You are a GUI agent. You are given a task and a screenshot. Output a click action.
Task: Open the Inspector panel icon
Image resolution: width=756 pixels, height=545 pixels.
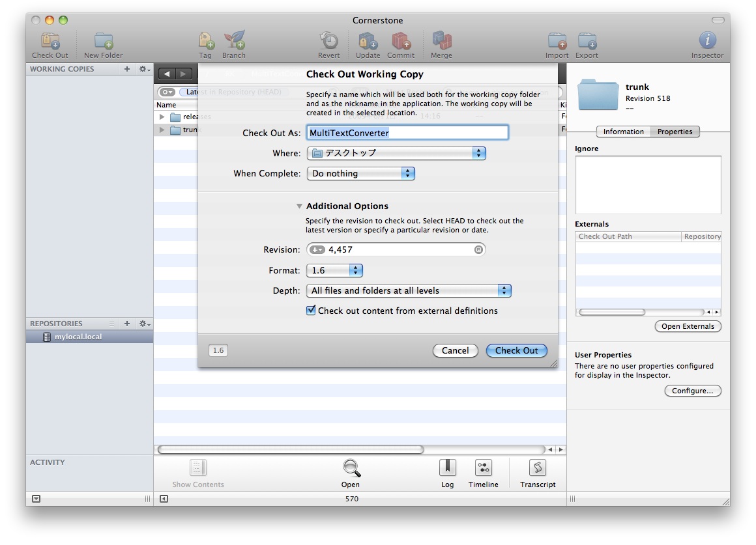707,40
